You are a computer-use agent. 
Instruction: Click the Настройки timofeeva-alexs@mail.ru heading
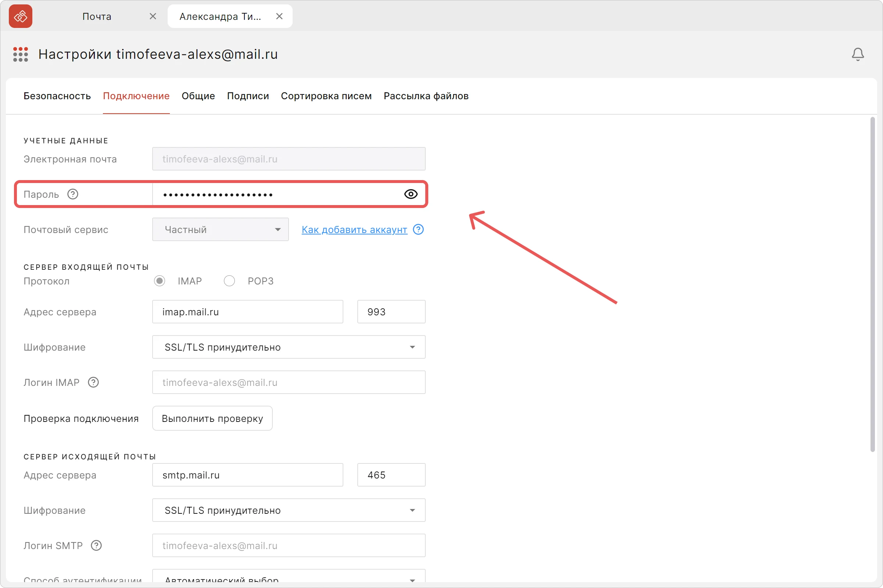tap(158, 54)
